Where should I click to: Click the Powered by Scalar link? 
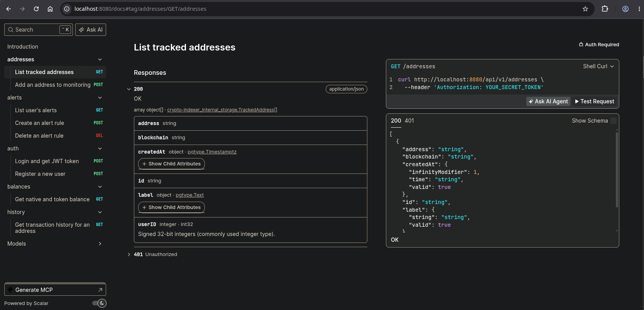click(x=26, y=303)
